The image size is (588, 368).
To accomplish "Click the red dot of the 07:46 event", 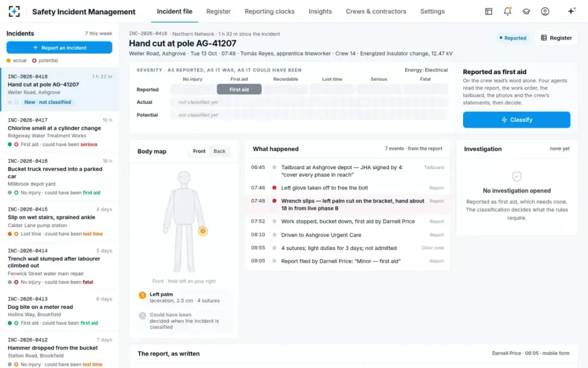I will (x=274, y=188).
